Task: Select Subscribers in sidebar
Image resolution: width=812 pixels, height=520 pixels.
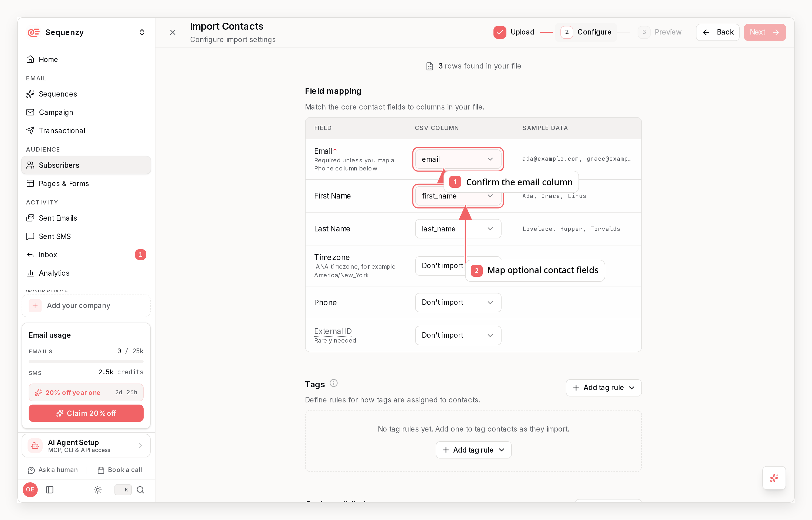Action: (x=86, y=165)
